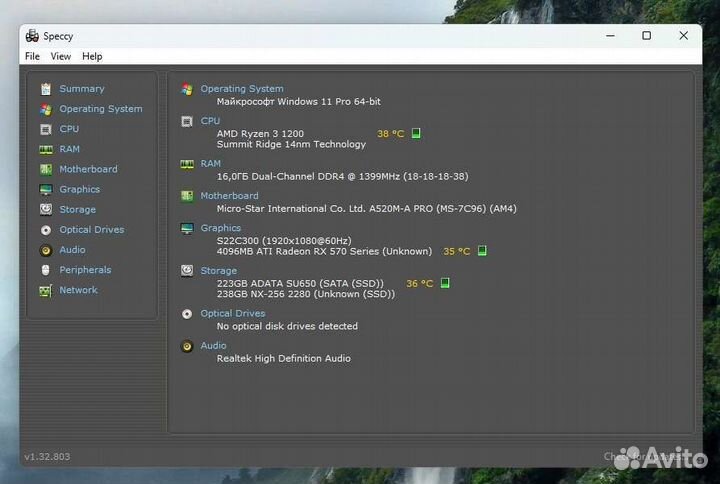Click the 223GB ADATA SU650 drive line
720x484 pixels.
pos(300,283)
